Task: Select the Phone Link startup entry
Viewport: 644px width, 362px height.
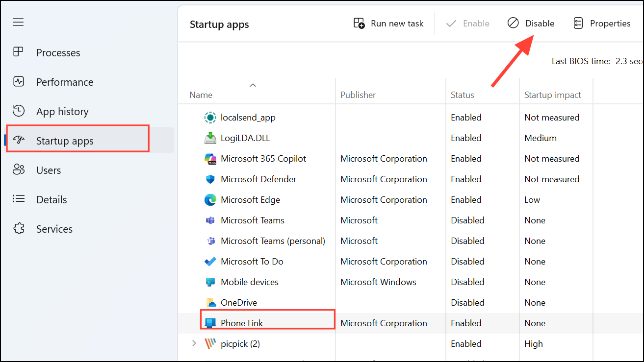Action: [x=242, y=323]
